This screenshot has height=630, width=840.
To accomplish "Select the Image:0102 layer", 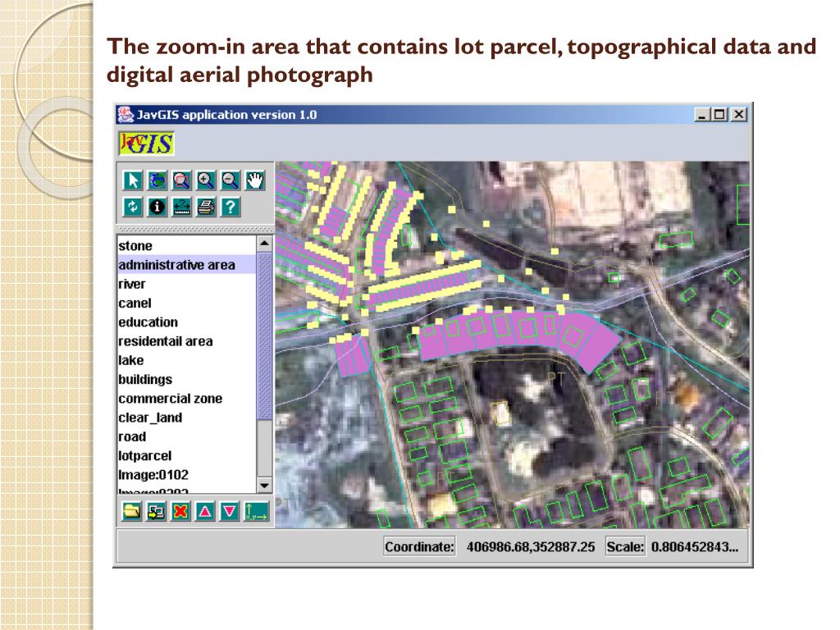I will pyautogui.click(x=186, y=475).
